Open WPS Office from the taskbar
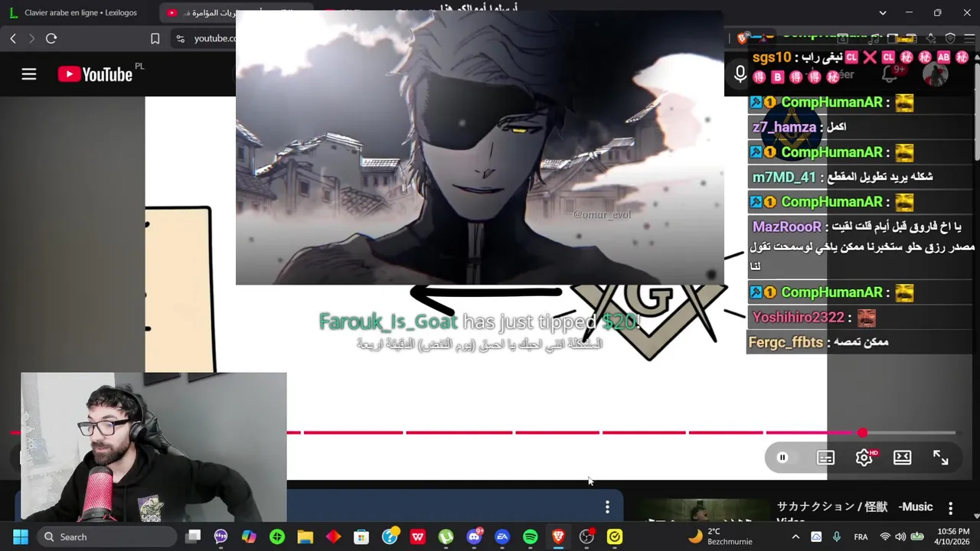The height and width of the screenshot is (551, 980). [417, 536]
